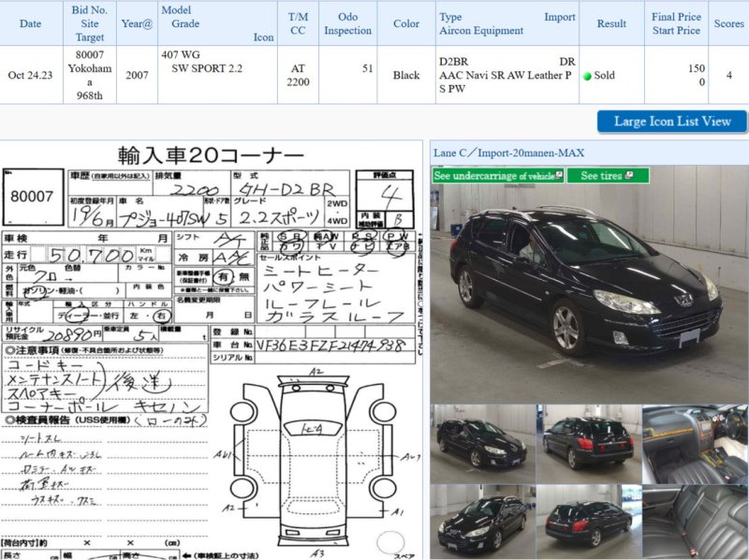Click the equipment text AAC Navi SR AW Leather
Viewport: 749px width, 560px height.
[x=501, y=75]
